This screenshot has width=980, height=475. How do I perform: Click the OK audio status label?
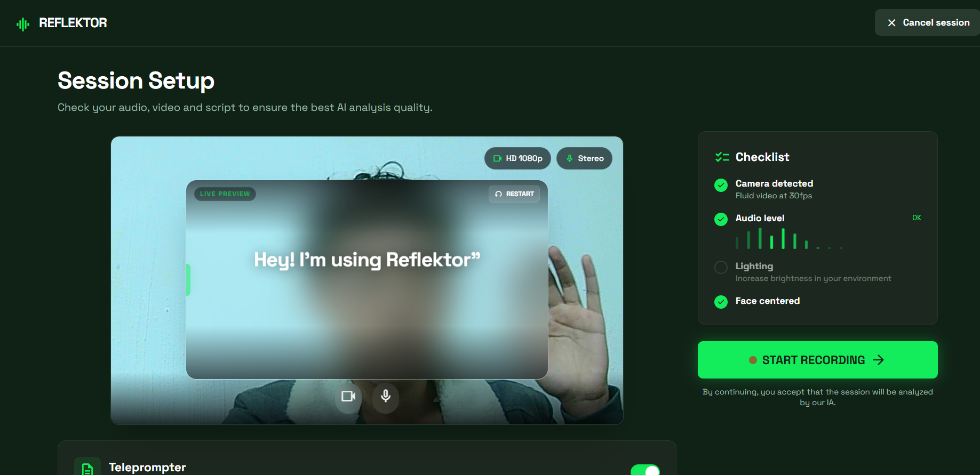click(917, 218)
